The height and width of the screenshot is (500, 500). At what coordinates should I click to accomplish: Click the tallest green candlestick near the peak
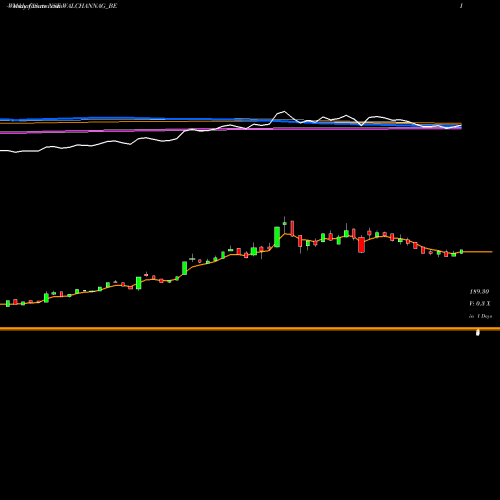pyautogui.click(x=277, y=237)
